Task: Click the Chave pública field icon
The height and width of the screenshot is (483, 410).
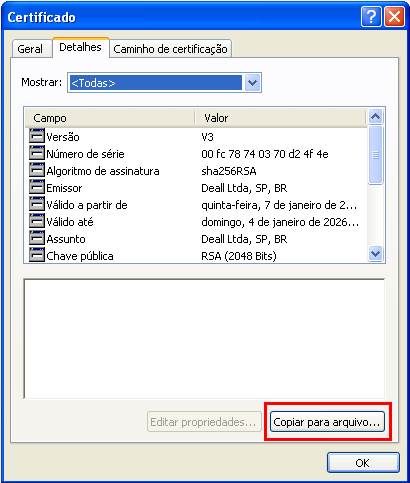Action: 37,255
